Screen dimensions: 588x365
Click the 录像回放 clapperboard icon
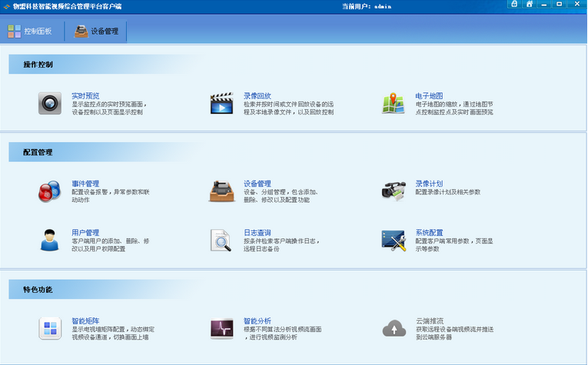tap(222, 103)
